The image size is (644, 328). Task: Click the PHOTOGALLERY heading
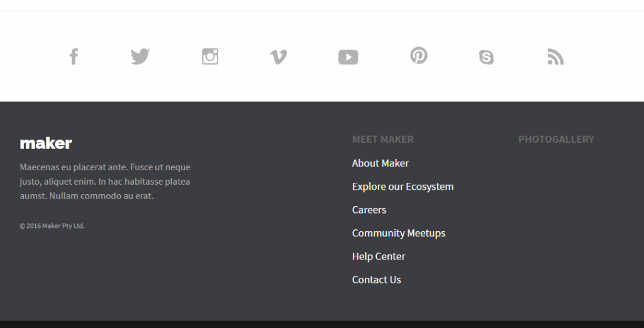[x=556, y=139]
